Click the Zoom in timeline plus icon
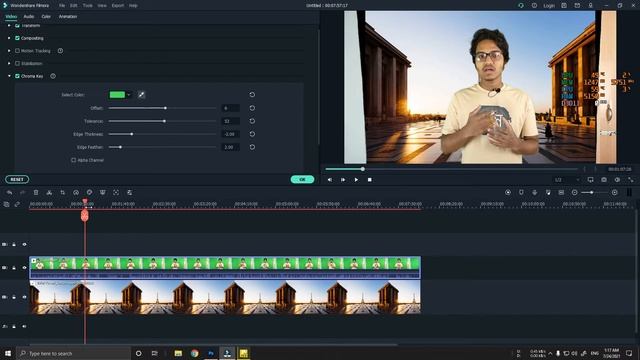Image resolution: width=640 pixels, height=360 pixels. pyautogui.click(x=615, y=192)
